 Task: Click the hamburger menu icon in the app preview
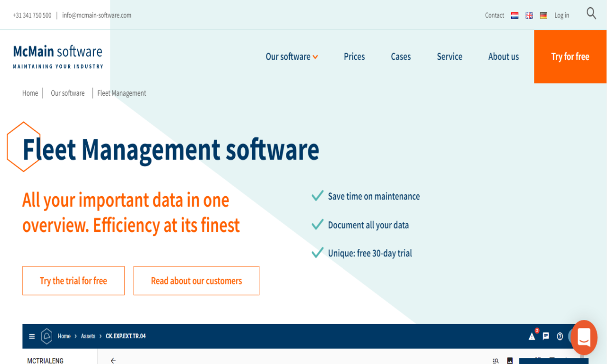point(32,337)
